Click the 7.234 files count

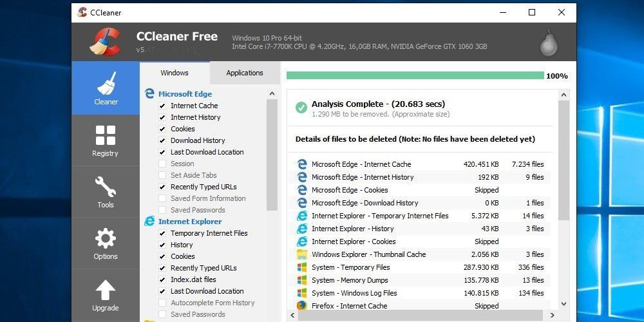tap(528, 164)
